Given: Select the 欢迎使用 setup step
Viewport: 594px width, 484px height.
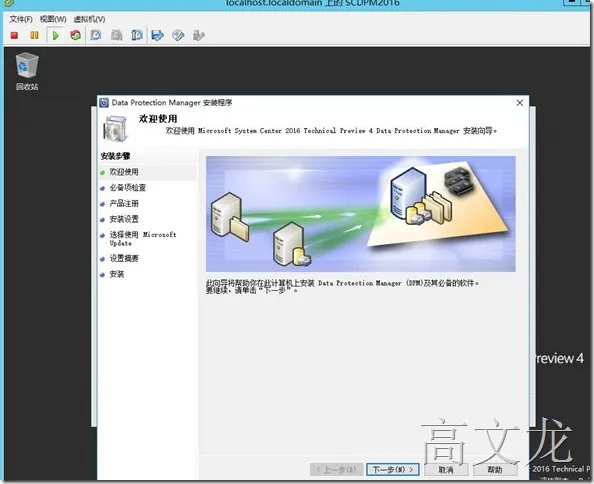Looking at the screenshot, I should point(124,172).
